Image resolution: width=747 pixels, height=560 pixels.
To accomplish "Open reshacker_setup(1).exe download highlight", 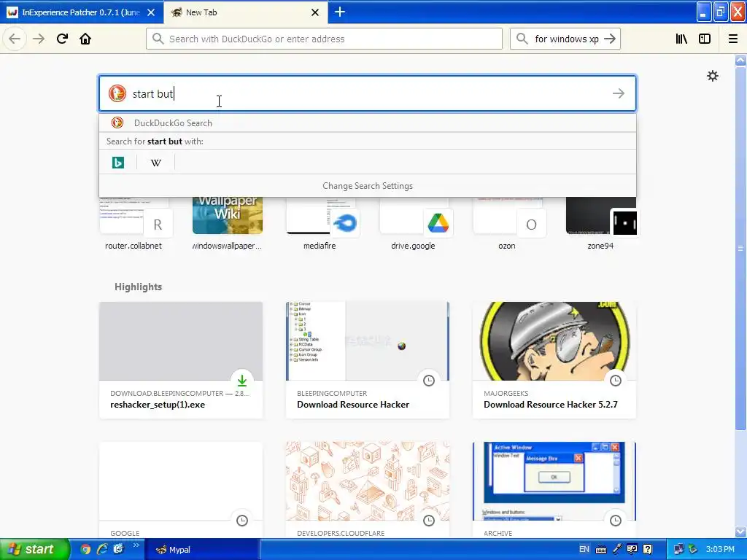I will pos(181,360).
